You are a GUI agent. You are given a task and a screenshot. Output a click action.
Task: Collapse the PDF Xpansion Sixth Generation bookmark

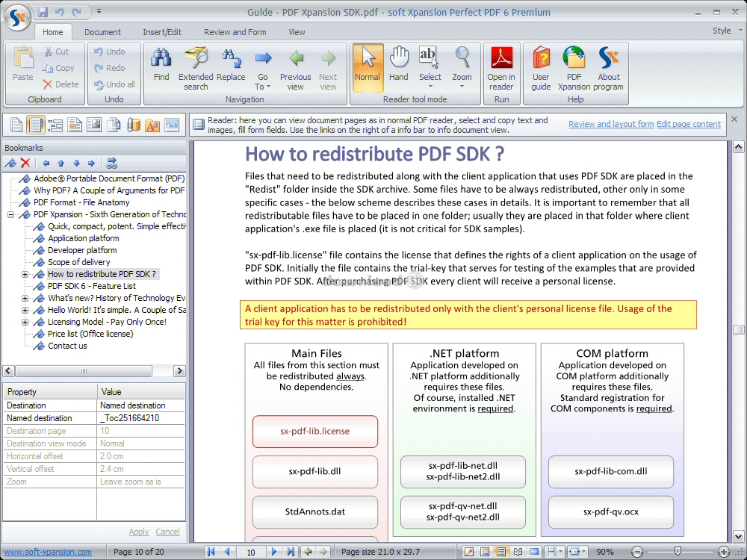pyautogui.click(x=10, y=214)
